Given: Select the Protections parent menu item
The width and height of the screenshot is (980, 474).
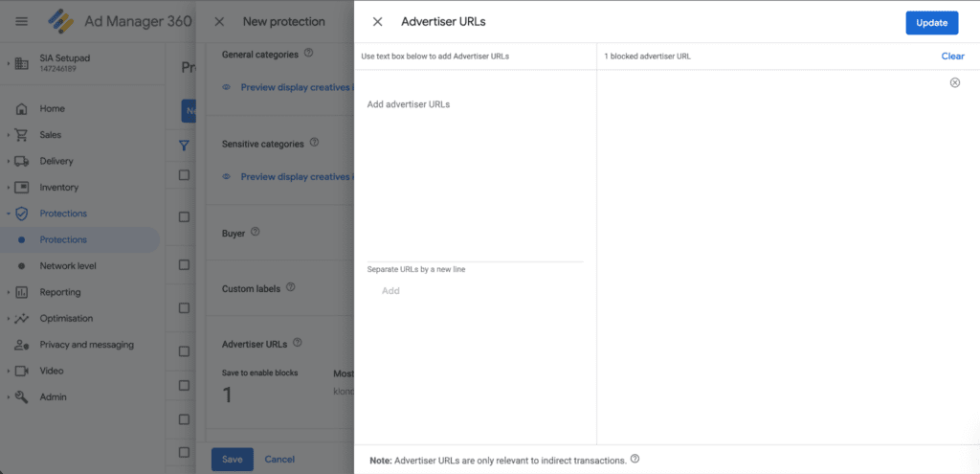Looking at the screenshot, I should tap(63, 214).
